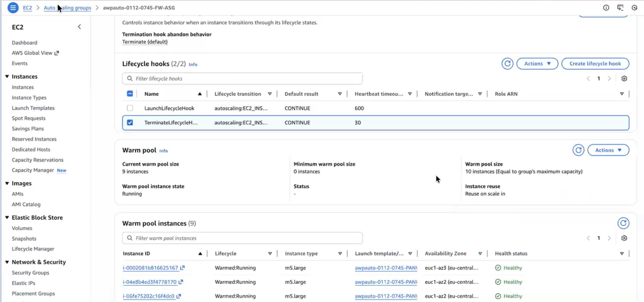Screen dimensions: 644x302
Task: Refresh the Warm pool instances list
Action: (x=623, y=223)
